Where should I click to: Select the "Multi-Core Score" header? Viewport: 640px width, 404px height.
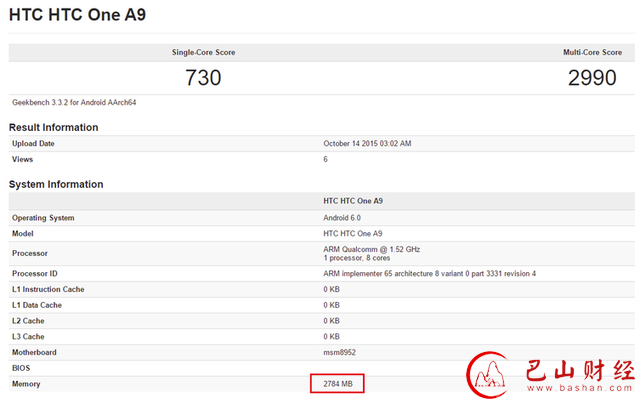(592, 52)
